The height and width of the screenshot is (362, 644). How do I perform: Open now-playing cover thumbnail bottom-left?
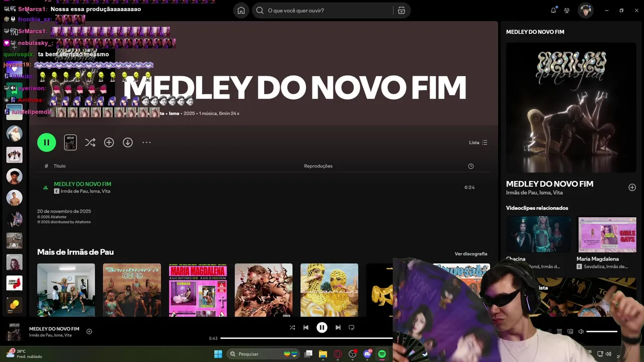tap(14, 332)
